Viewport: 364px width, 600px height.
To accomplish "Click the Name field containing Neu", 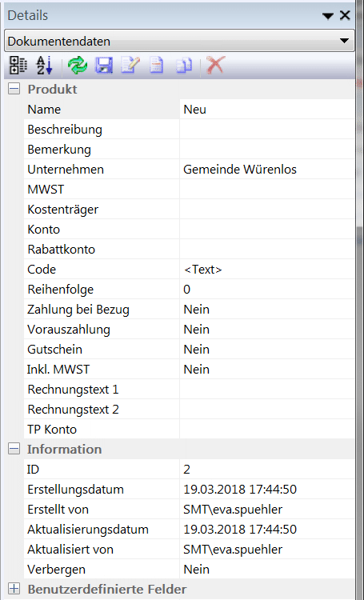I will (267, 110).
